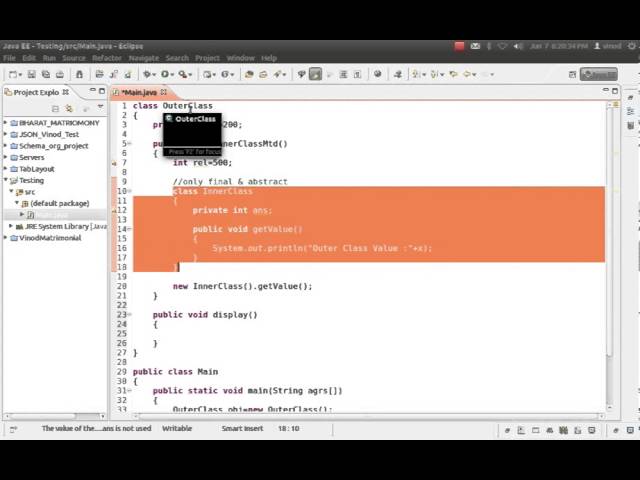The image size is (640, 480).
Task: Click the mail envelope in system tray
Action: pos(475,46)
